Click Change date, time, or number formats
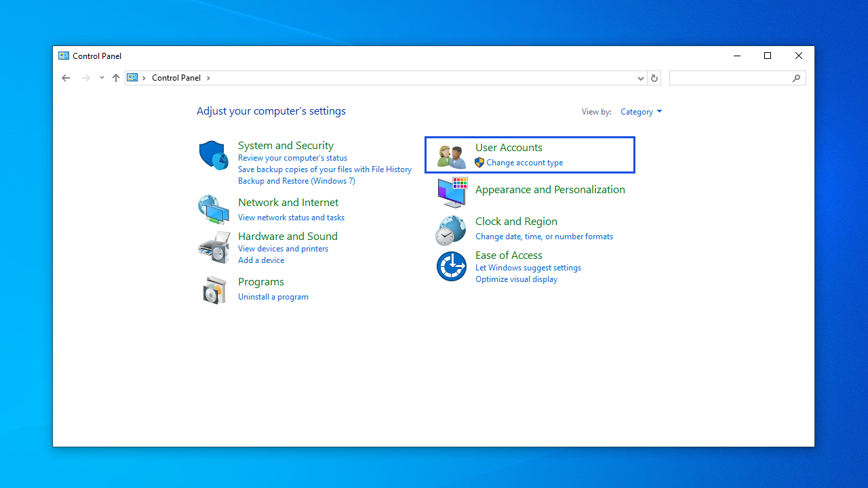 544,237
